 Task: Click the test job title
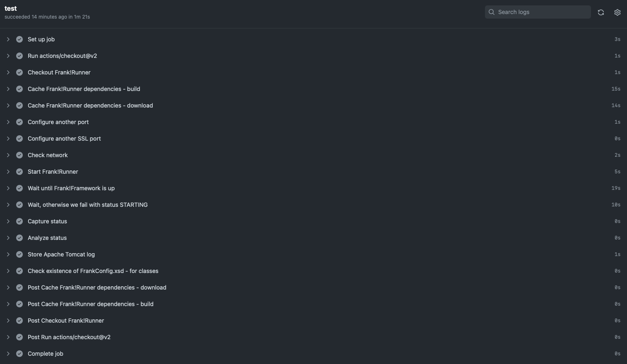coord(11,8)
